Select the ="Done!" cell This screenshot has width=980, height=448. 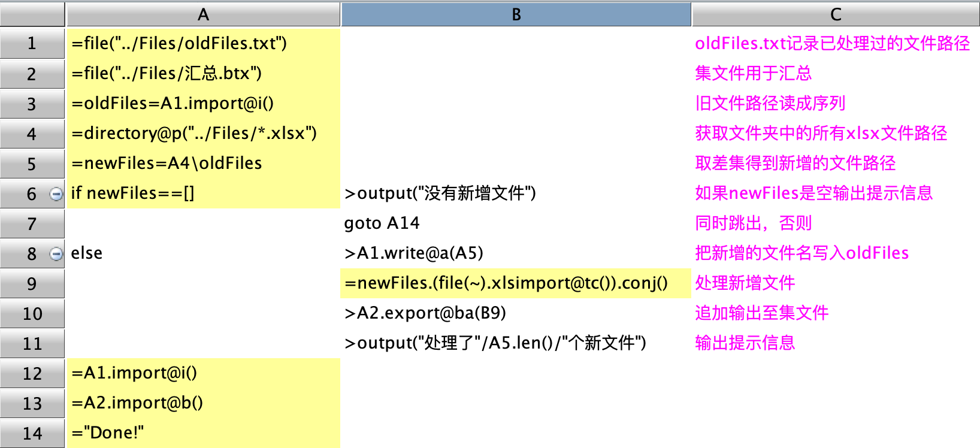pyautogui.click(x=203, y=433)
